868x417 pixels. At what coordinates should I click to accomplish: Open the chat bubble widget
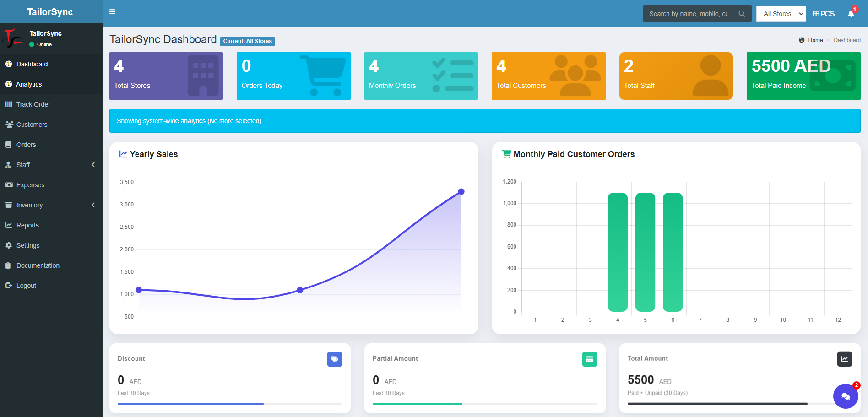(x=846, y=396)
